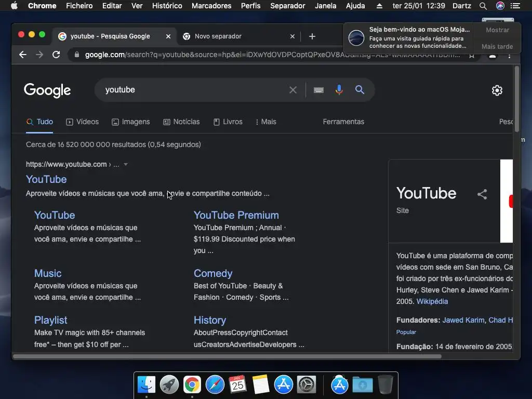Open Finder from the dock
The image size is (532, 399).
(146, 385)
